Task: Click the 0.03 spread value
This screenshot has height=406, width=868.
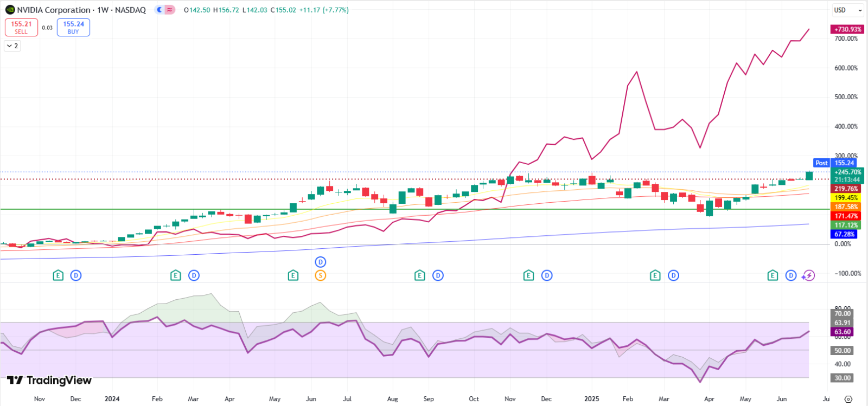Action: (47, 28)
